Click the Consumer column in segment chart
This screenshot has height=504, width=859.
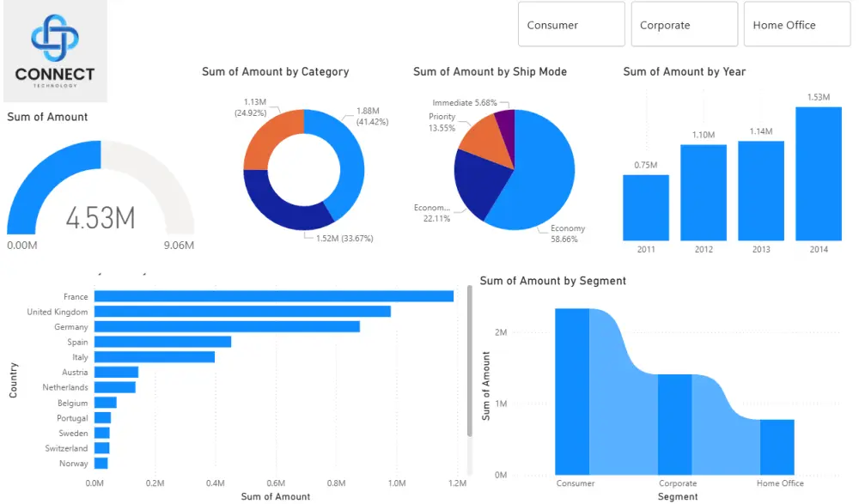click(572, 392)
